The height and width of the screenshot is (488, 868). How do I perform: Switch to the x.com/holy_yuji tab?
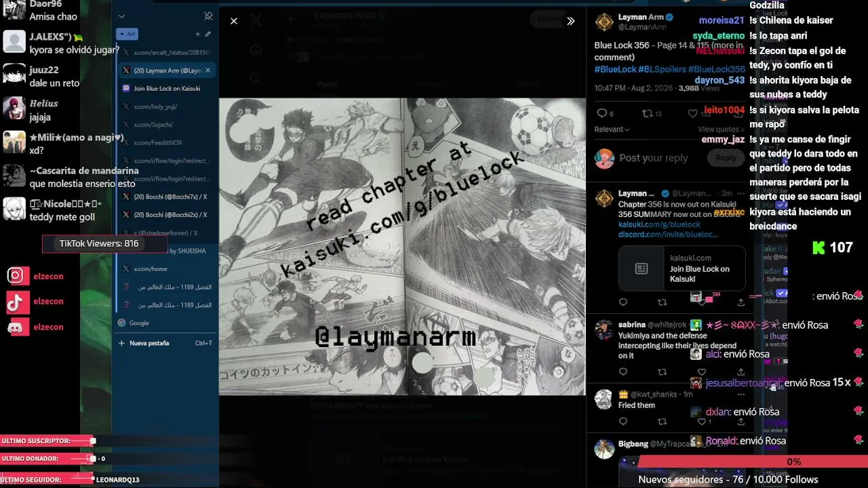click(166, 106)
